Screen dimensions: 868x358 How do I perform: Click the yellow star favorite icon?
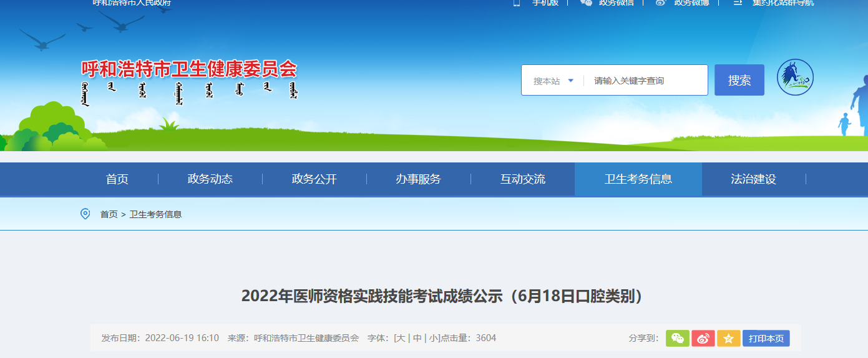pyautogui.click(x=728, y=338)
